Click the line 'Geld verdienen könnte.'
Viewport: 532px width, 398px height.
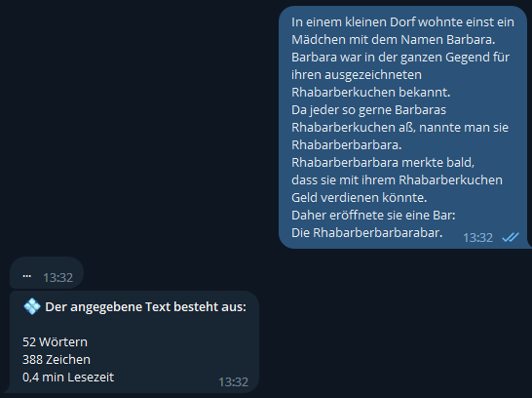(x=359, y=198)
